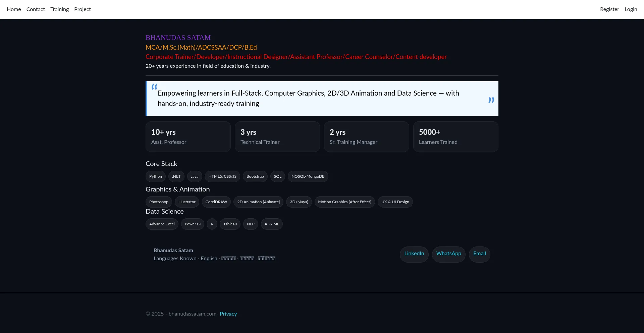This screenshot has width=644, height=333.
Task: Click the Login link
Action: click(631, 9)
